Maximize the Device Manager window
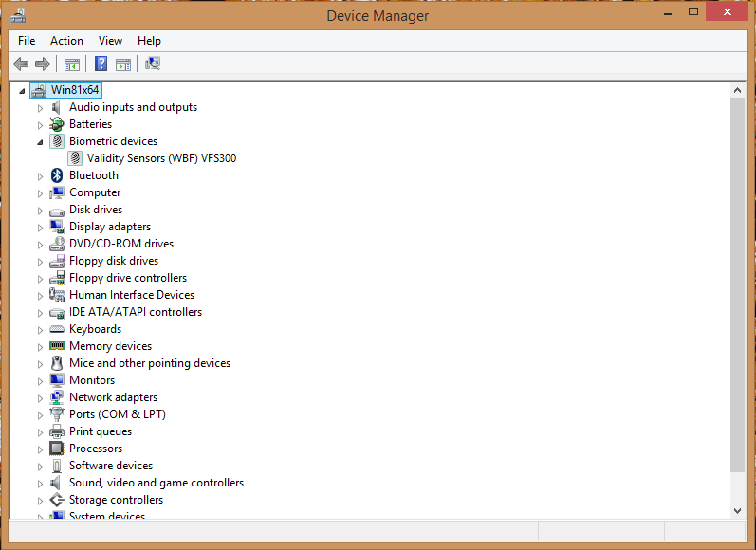 [693, 12]
